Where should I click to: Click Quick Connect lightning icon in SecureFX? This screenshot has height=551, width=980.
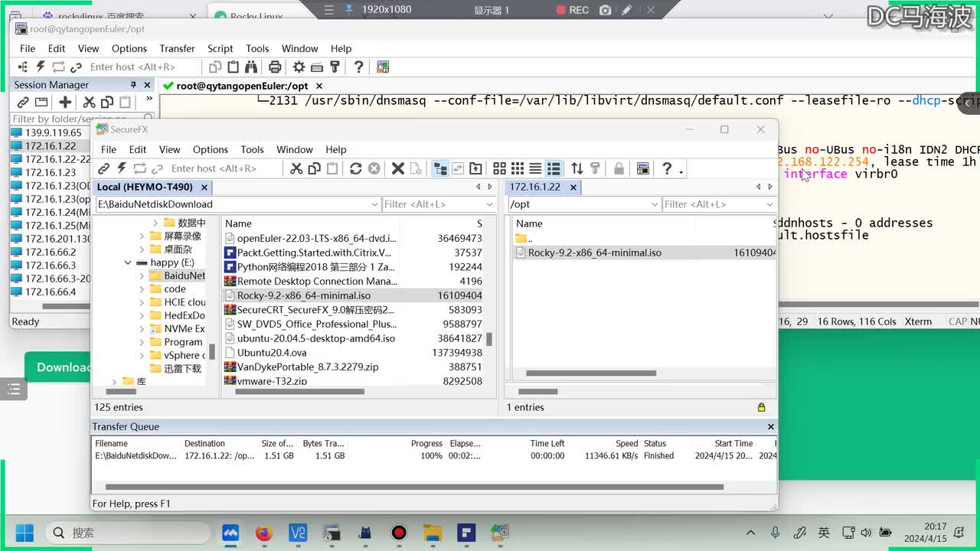pyautogui.click(x=122, y=168)
